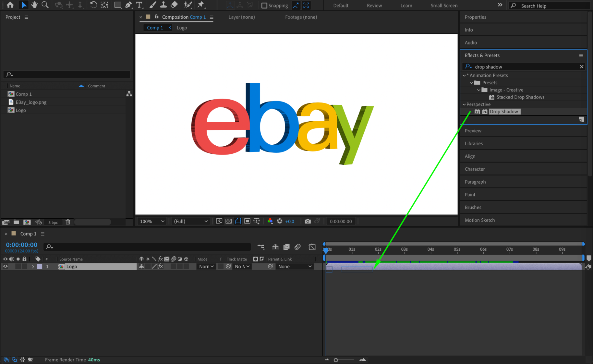Screen dimensions: 593x364
Task: Click the Delete trash icon in Project panel
Action: point(68,222)
